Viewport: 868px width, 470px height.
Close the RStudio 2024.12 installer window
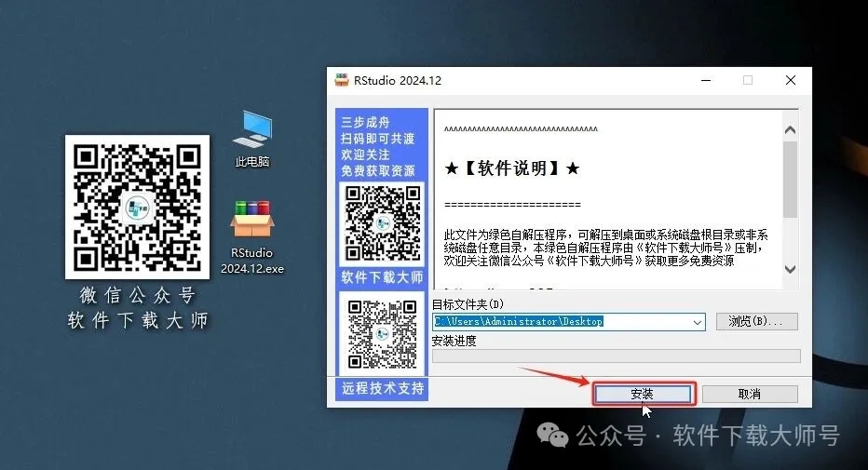(791, 81)
